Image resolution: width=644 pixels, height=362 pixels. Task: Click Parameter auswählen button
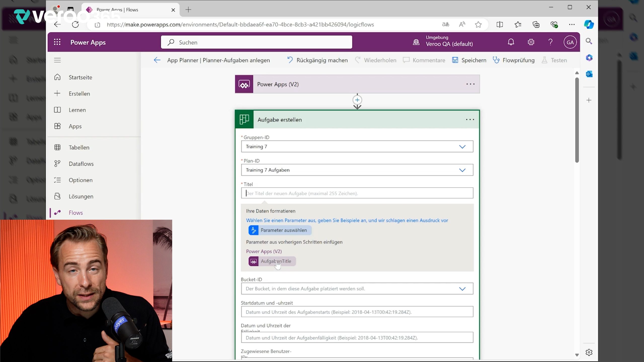(x=280, y=230)
